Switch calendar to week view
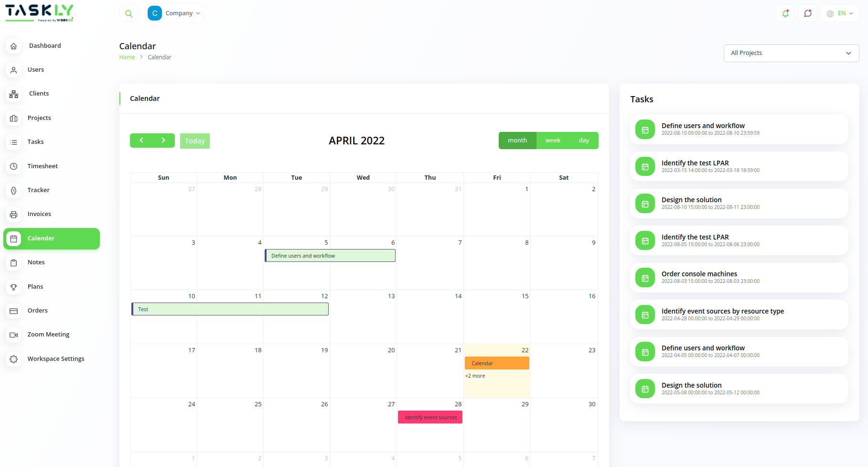Viewport: 868px width, 467px height. pyautogui.click(x=553, y=141)
